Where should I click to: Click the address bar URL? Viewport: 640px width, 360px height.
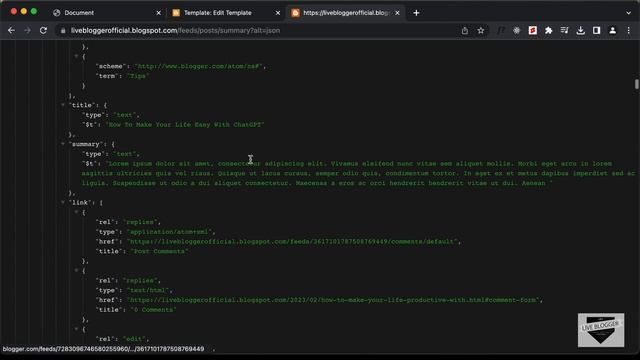176,31
